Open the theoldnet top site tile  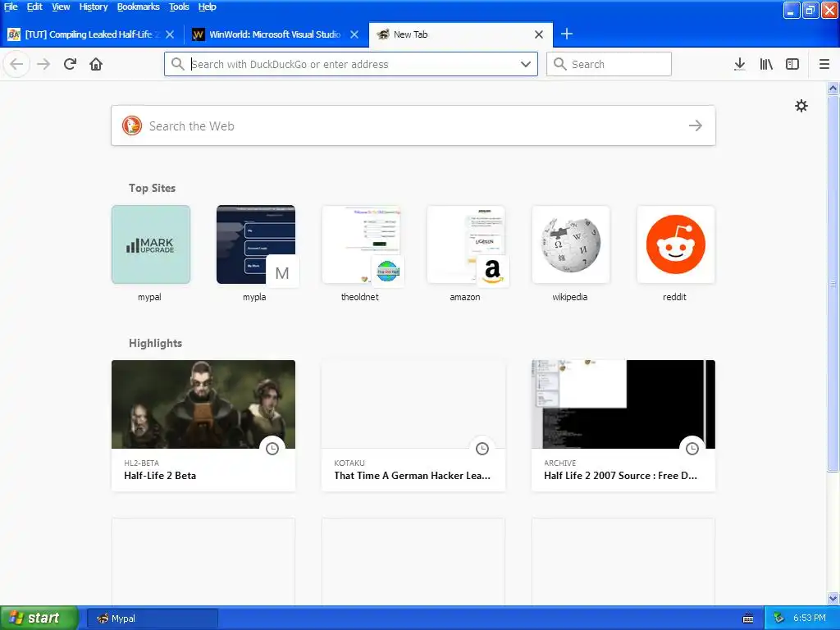[361, 244]
